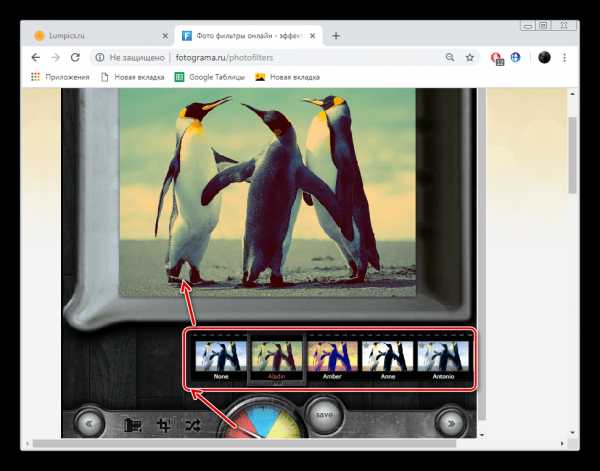This screenshot has width=600, height=471.
Task: Select the 'Фото фильтры онлайн' tab
Action: point(249,36)
